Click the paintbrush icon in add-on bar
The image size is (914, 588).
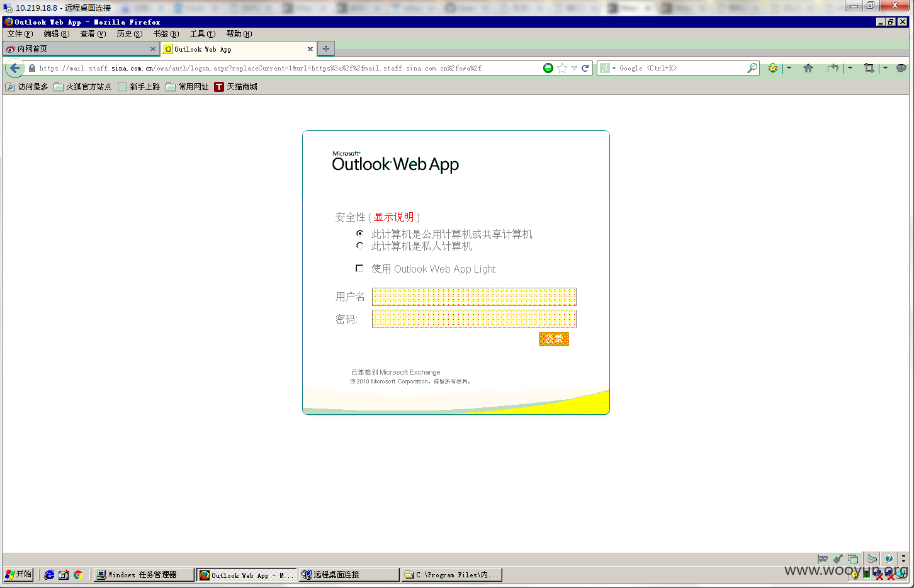838,559
